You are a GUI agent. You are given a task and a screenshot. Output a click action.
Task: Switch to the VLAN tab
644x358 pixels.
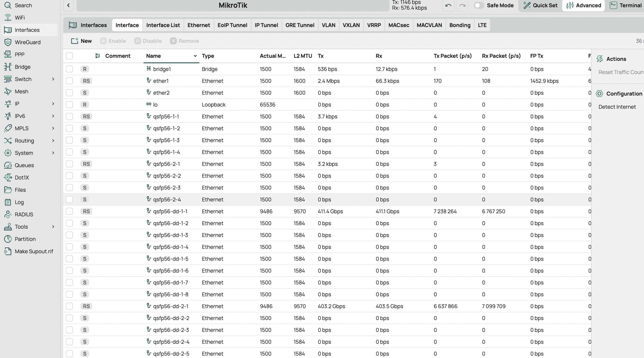(328, 25)
